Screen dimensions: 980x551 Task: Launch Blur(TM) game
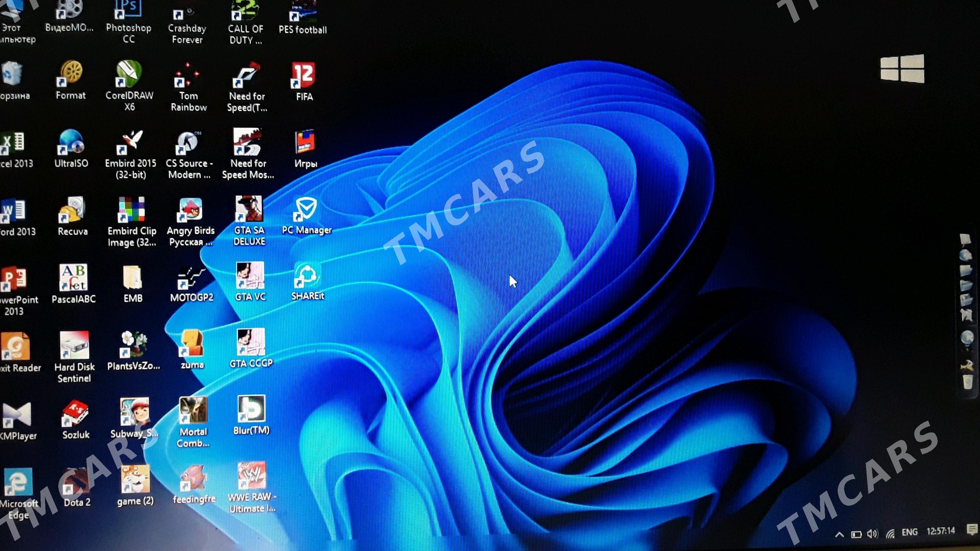(252, 415)
